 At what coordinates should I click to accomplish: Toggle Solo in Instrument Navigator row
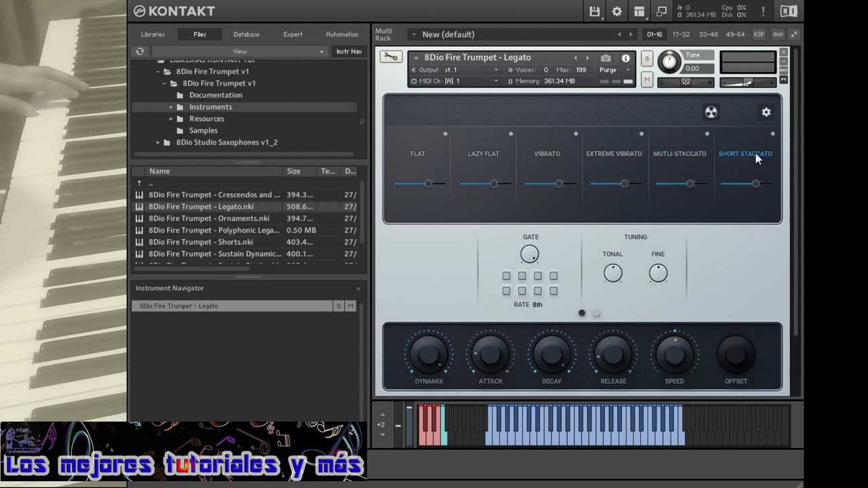pyautogui.click(x=338, y=306)
